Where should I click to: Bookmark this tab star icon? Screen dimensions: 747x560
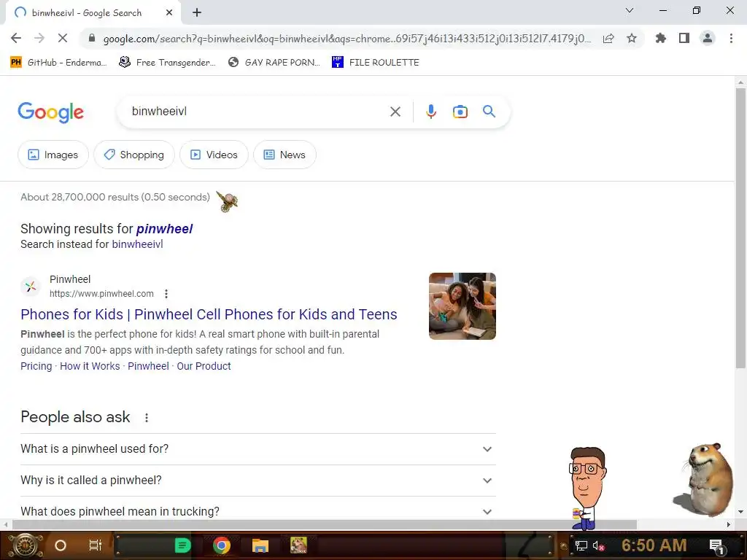point(632,38)
